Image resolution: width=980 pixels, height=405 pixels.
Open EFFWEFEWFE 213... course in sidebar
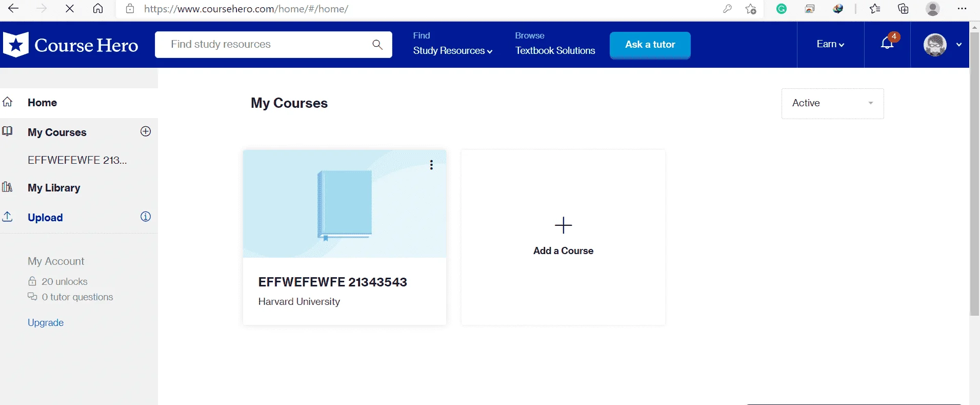(77, 160)
